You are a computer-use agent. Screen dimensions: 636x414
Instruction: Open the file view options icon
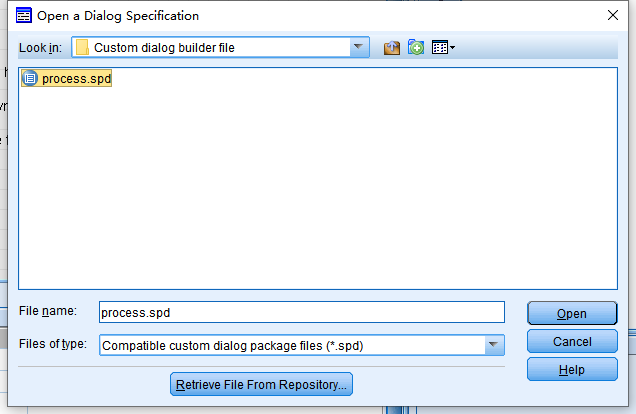point(440,48)
